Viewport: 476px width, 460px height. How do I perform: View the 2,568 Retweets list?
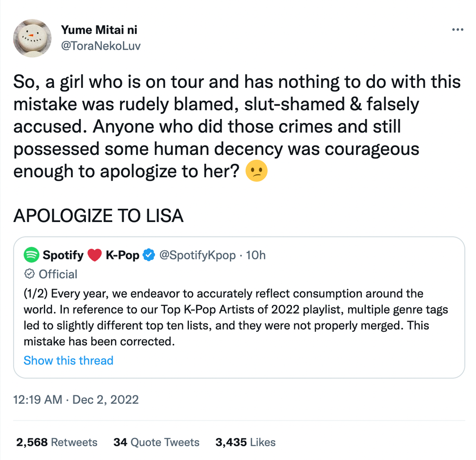[x=57, y=443]
